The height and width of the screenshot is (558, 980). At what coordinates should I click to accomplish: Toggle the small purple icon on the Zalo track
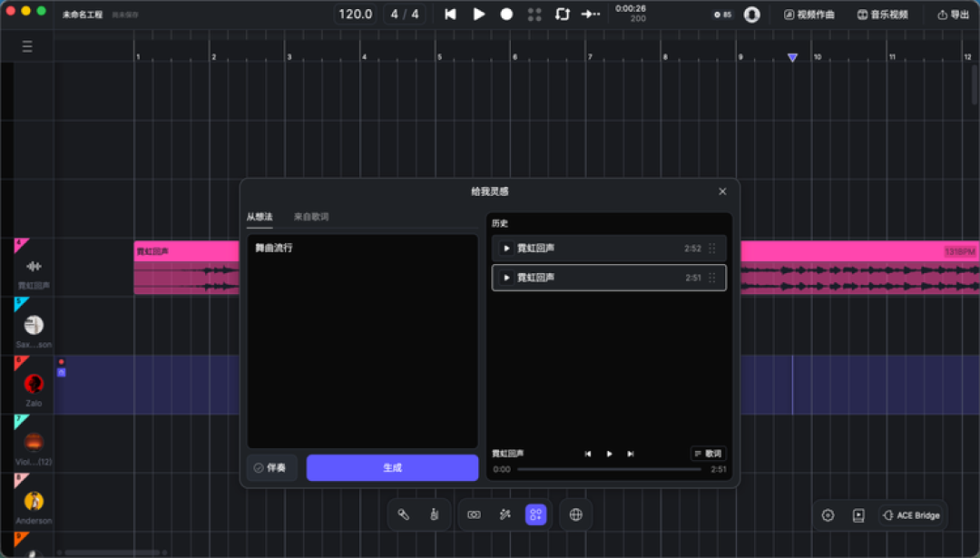point(62,372)
